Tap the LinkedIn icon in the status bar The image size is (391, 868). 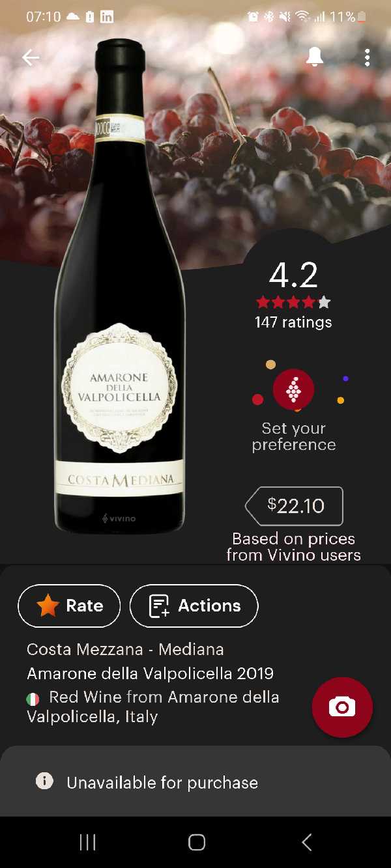tap(106, 16)
